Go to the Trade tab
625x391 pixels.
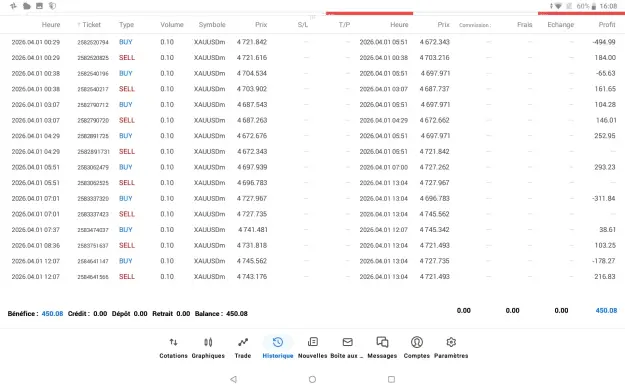[243, 348]
